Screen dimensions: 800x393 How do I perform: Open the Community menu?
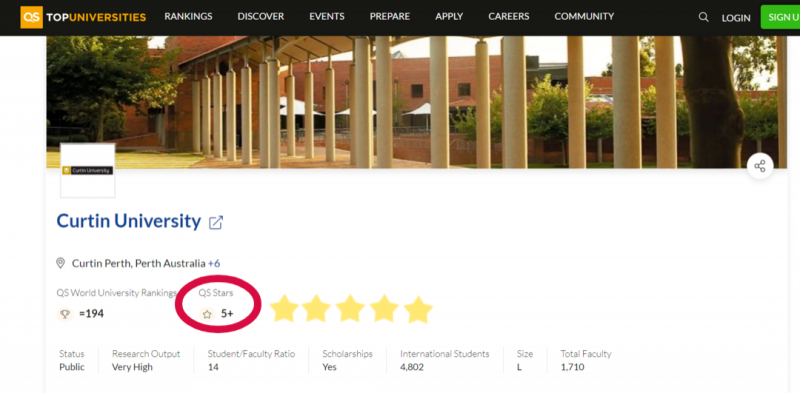click(x=584, y=16)
